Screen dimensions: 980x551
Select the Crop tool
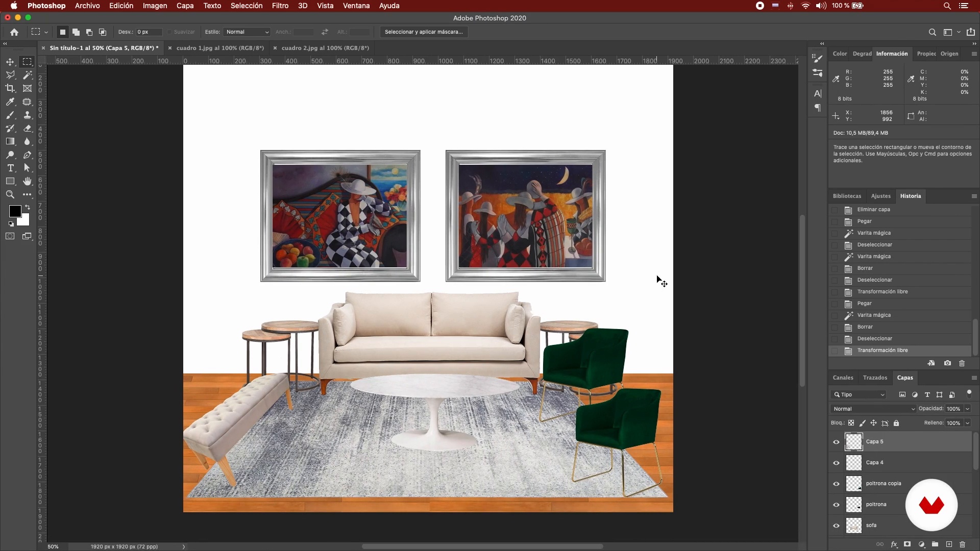click(x=10, y=88)
